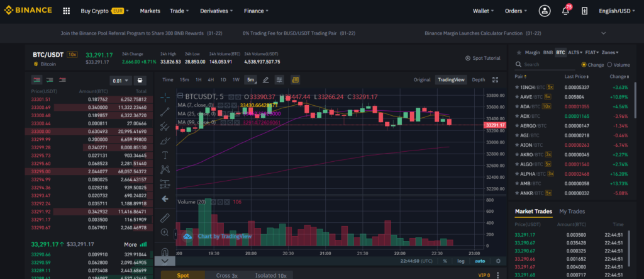This screenshot has height=279, width=644.
Task: Toggle percent scale on chart
Action: (x=445, y=261)
